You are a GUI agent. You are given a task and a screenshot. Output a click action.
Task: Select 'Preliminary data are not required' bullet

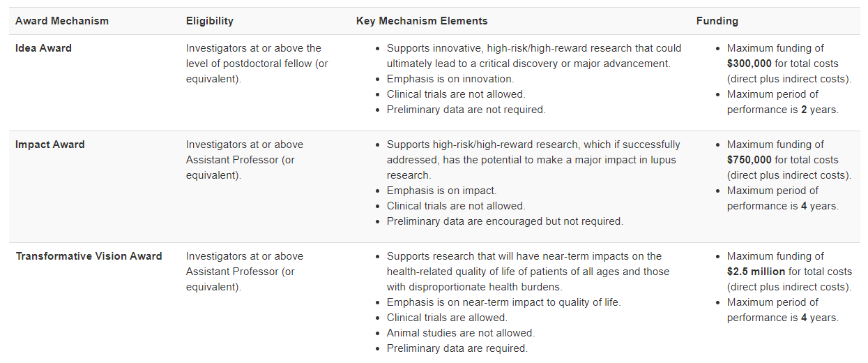coord(466,110)
